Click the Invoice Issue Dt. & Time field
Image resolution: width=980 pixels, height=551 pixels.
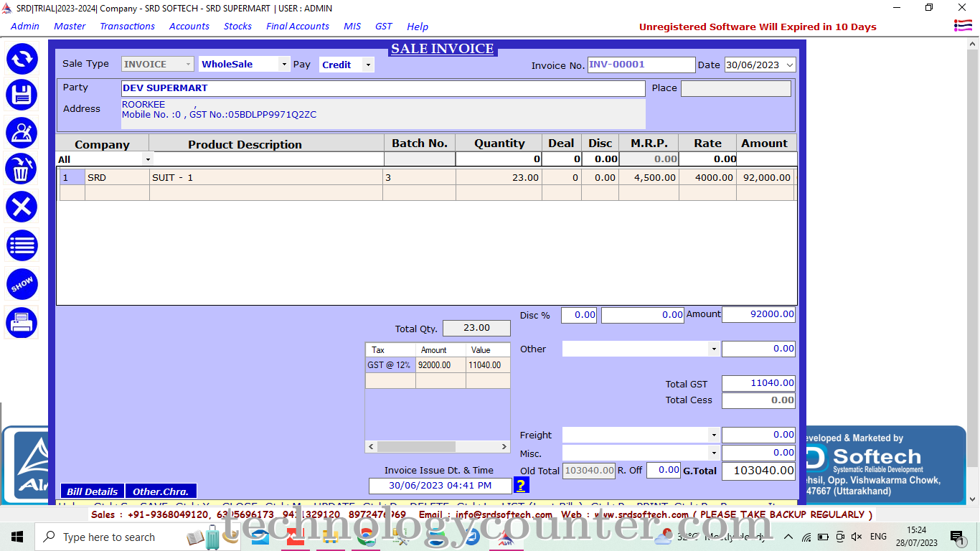click(x=440, y=486)
